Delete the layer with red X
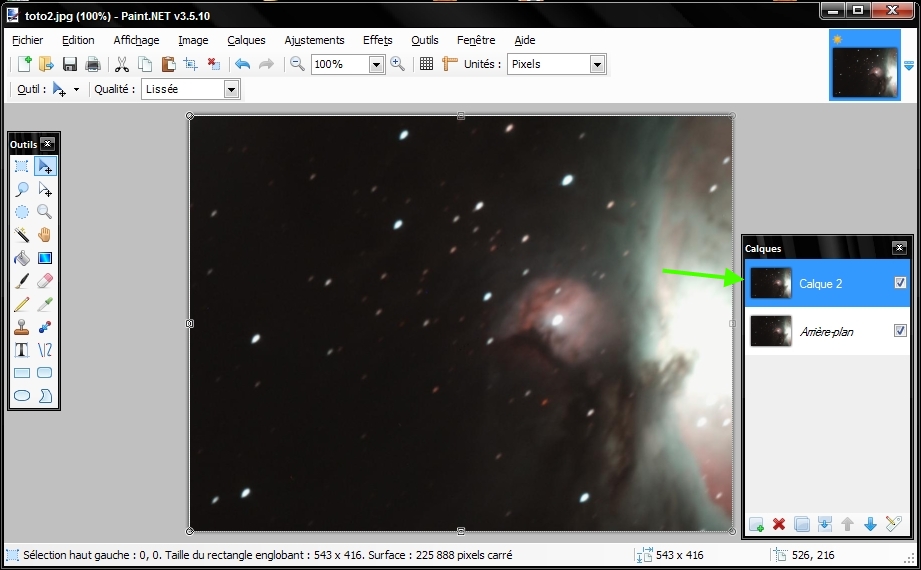This screenshot has height=570, width=921. (x=779, y=524)
